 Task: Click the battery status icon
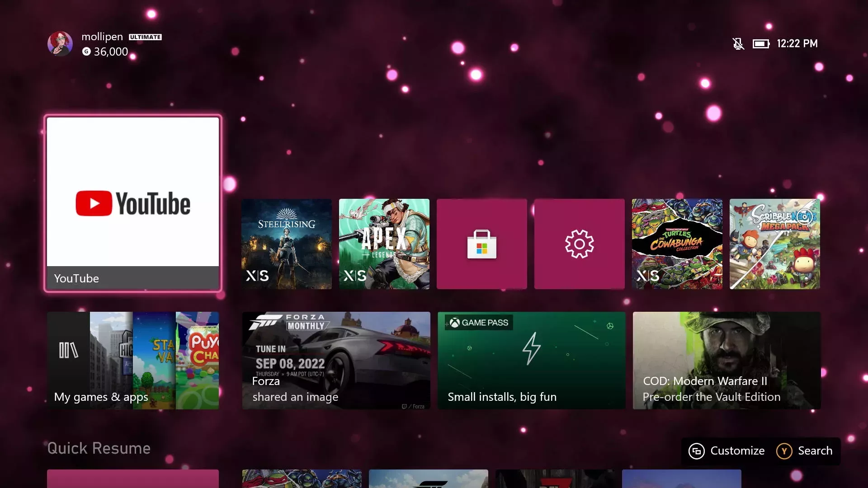(x=761, y=44)
